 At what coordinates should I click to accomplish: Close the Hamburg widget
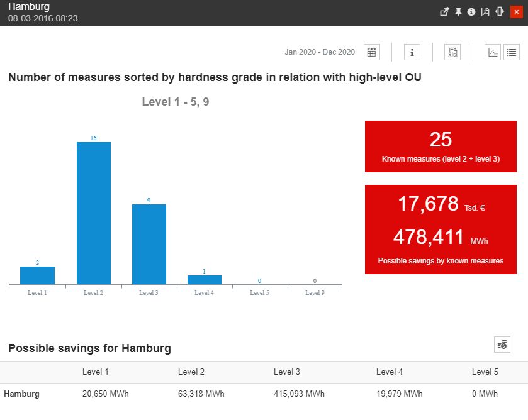point(515,12)
